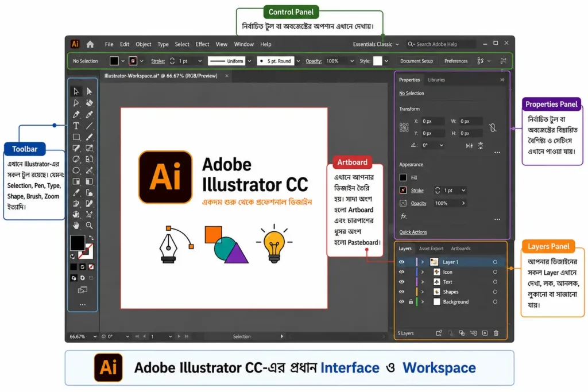This screenshot has width=588, height=392.
Task: Hide Layer 1 using its eye icon
Action: (401, 262)
